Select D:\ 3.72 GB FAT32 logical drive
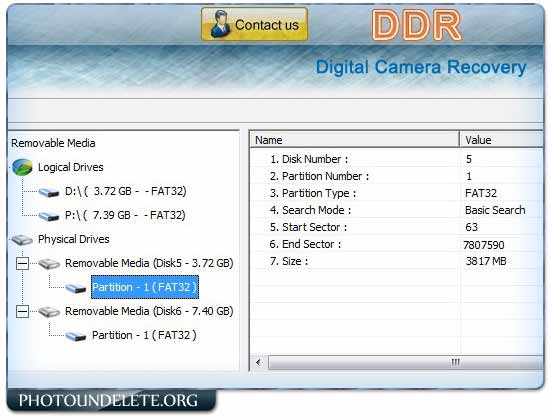This screenshot has height=420, width=550. (126, 192)
